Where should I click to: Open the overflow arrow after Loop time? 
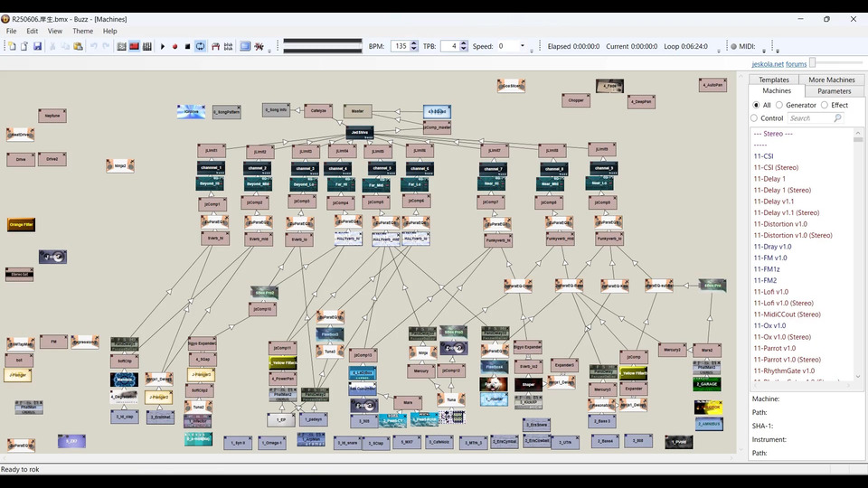pyautogui.click(x=719, y=50)
